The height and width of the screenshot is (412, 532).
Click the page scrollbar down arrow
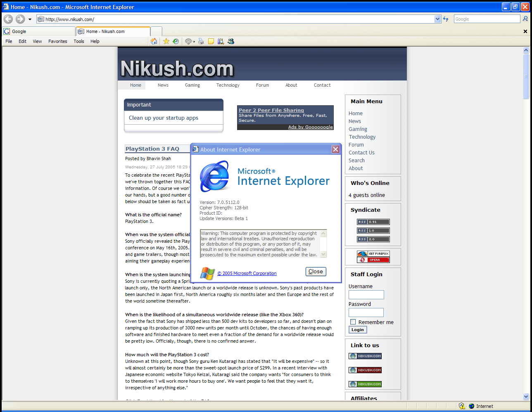click(x=526, y=396)
